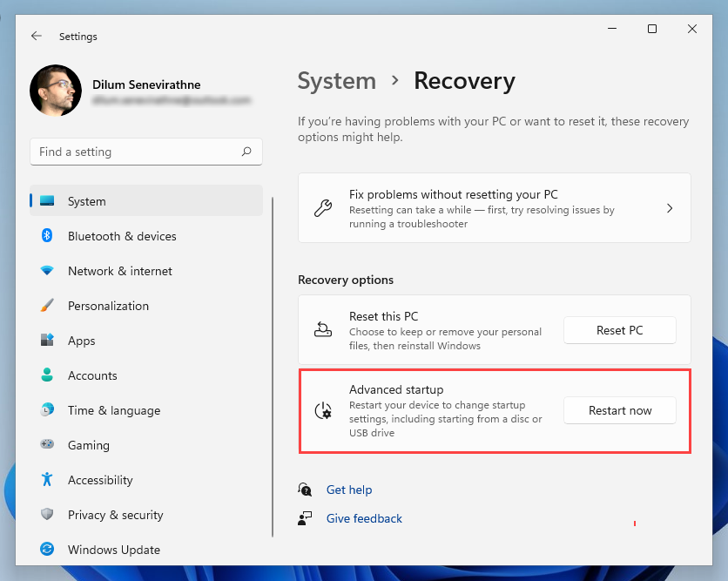Click the search magnifier icon
This screenshot has width=728, height=581.
pos(246,152)
